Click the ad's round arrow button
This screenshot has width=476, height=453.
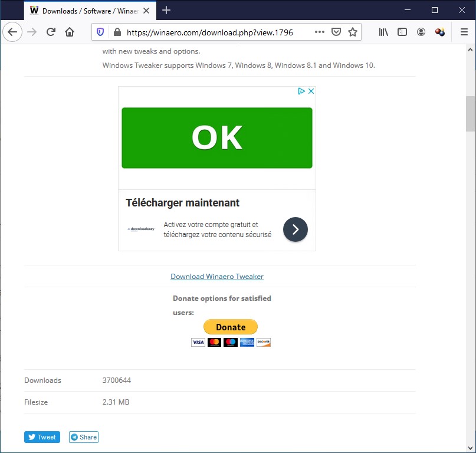click(x=295, y=229)
